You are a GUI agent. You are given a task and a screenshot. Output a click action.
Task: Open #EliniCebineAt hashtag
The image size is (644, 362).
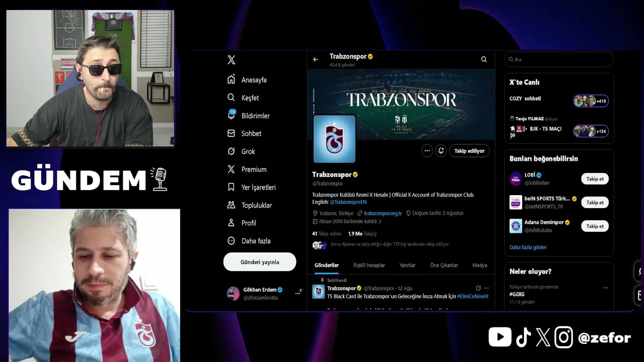point(472,297)
